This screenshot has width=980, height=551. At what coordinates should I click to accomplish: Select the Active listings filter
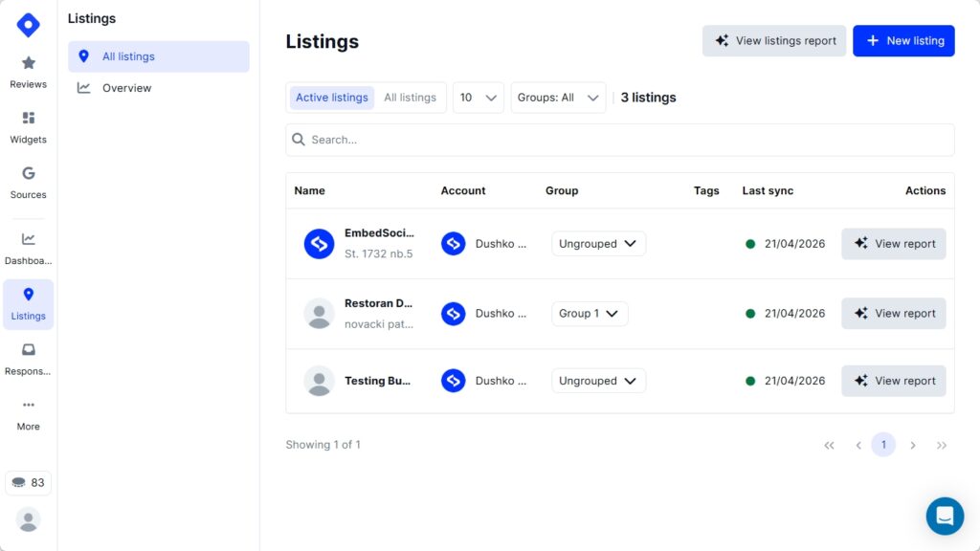point(330,97)
